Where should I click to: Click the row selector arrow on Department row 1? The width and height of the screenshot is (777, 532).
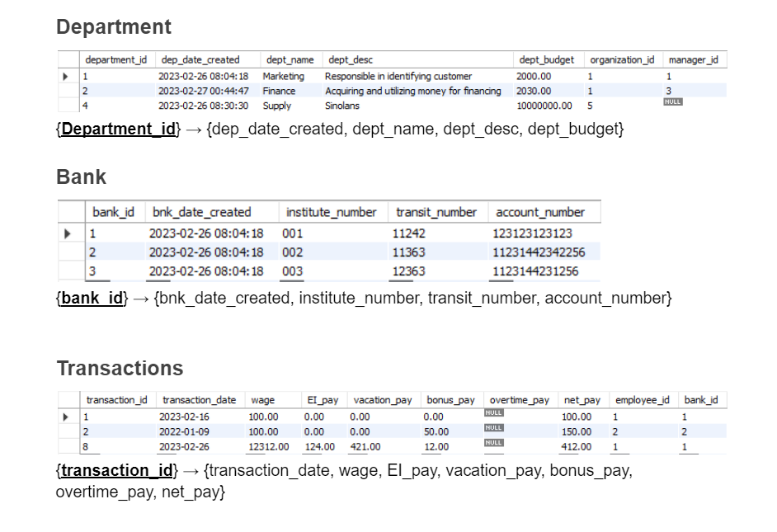pyautogui.click(x=66, y=76)
